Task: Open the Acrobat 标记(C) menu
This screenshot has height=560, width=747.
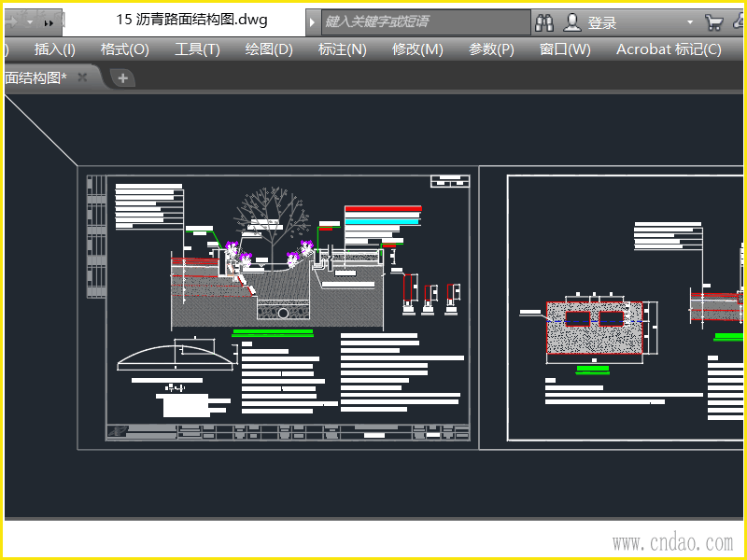Action: 669,49
